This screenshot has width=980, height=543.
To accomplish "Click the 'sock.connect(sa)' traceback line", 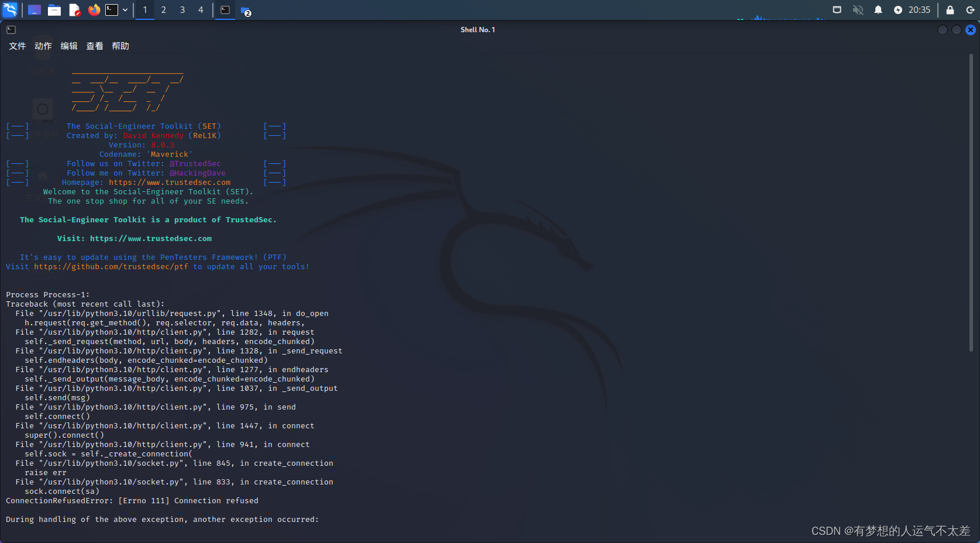I will point(62,492).
